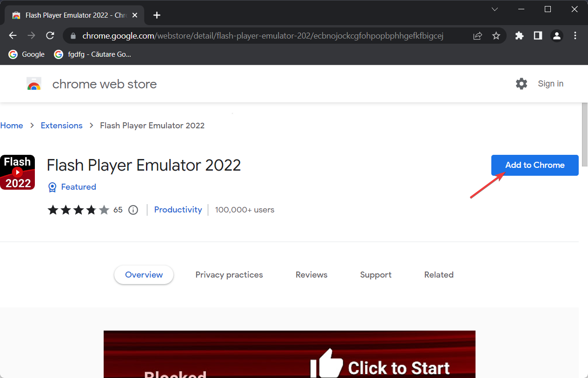Reload the current page
This screenshot has height=378, width=588.
[50, 36]
